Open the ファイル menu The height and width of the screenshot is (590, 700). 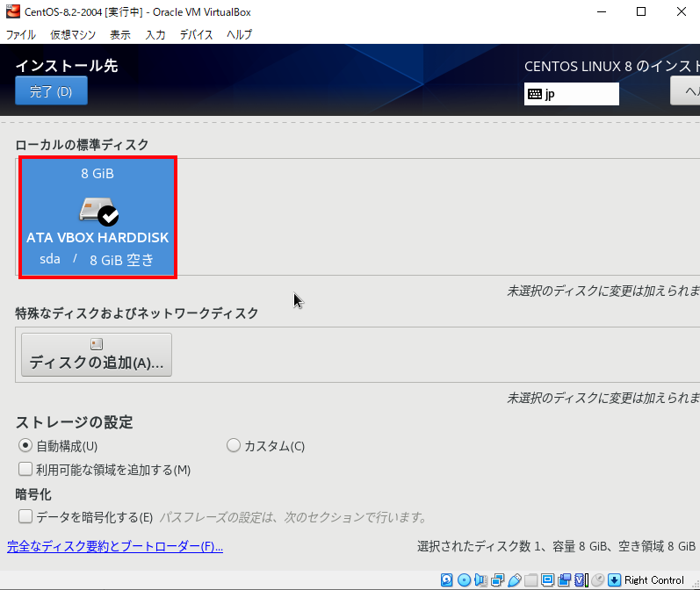click(20, 34)
